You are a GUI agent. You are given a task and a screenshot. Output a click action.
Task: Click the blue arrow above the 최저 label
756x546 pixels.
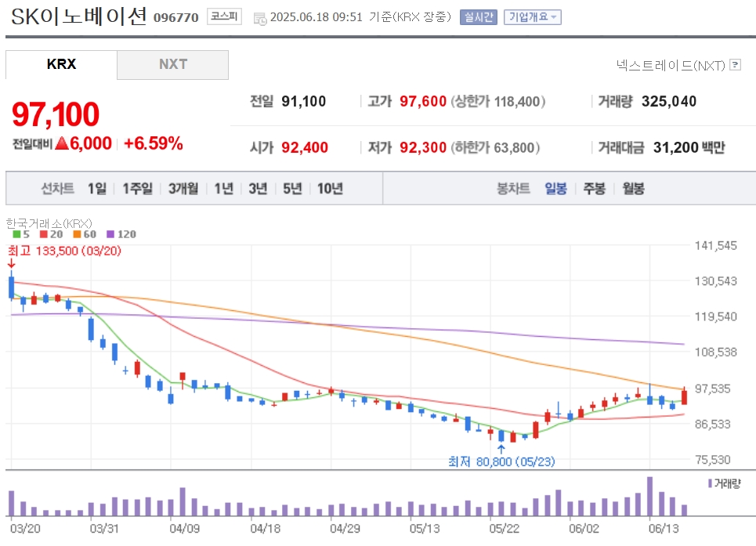tap(501, 449)
